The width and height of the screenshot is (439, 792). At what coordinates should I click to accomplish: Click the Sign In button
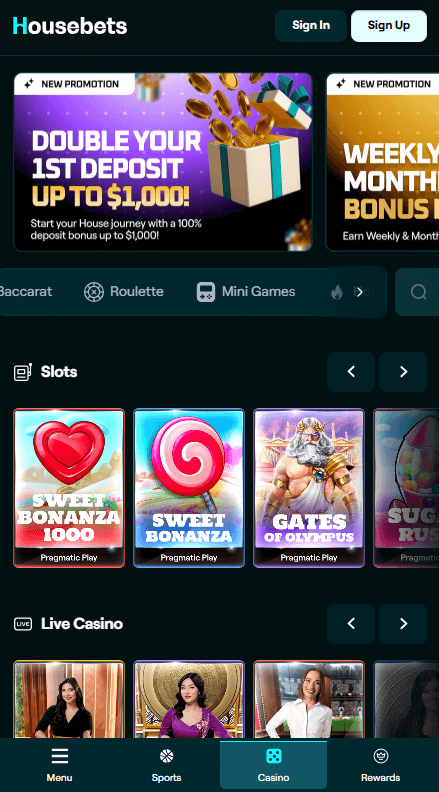coord(311,26)
